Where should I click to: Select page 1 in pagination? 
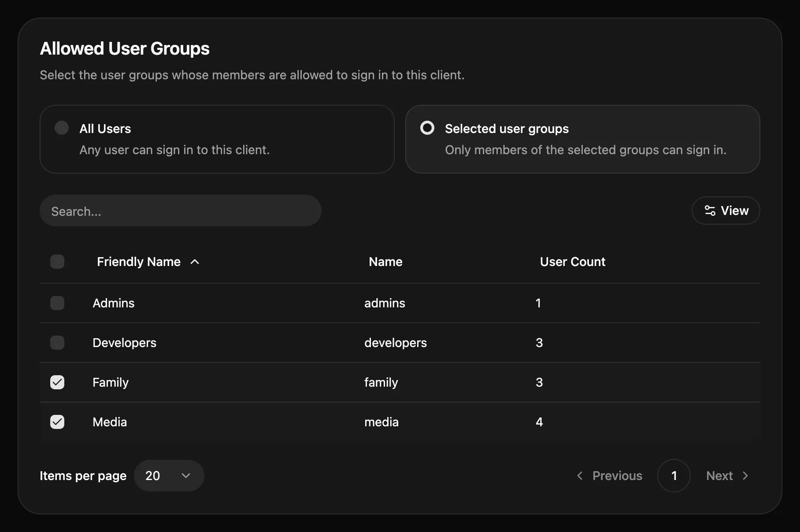click(x=674, y=476)
